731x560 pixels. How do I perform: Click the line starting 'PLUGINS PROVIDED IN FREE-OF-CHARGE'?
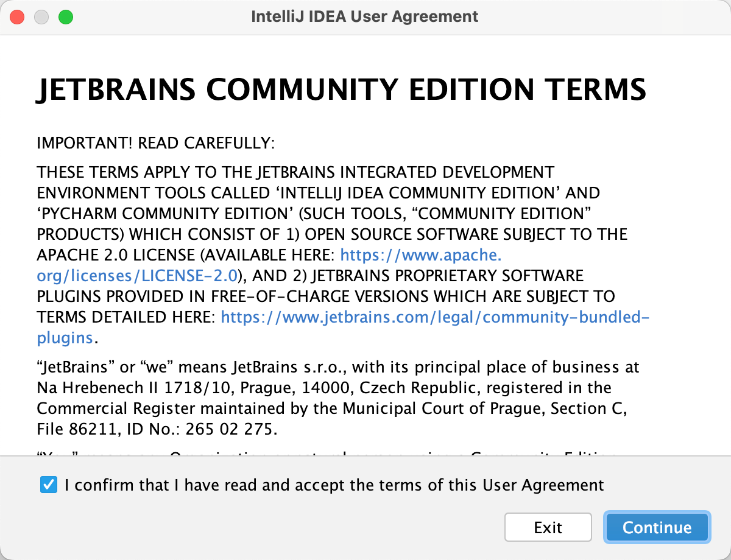(326, 296)
